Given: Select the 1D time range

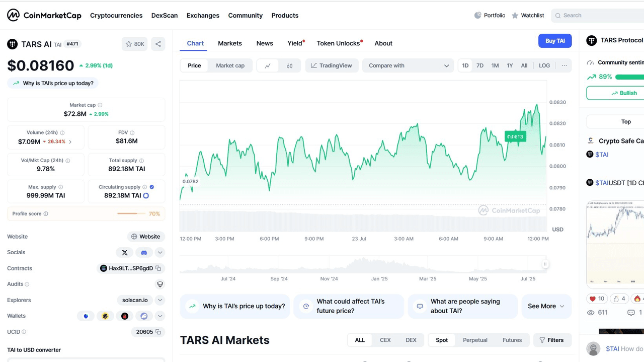Looking at the screenshot, I should pyautogui.click(x=465, y=65).
